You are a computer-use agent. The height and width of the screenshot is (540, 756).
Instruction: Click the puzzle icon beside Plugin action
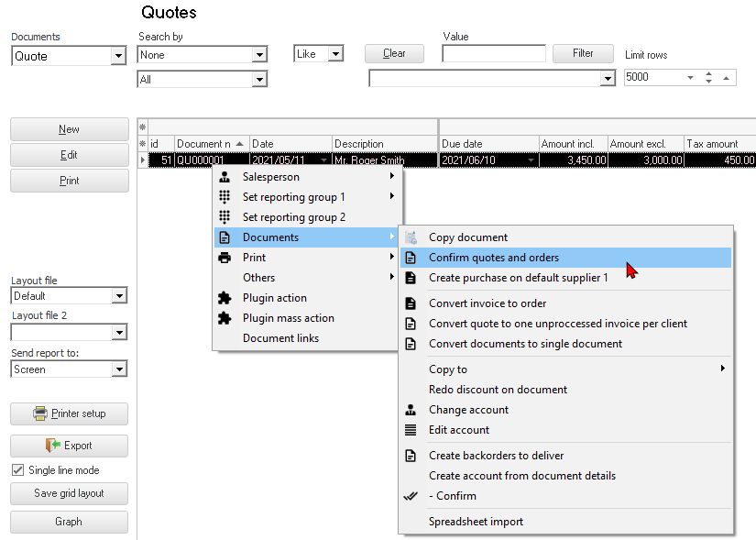[x=225, y=298]
